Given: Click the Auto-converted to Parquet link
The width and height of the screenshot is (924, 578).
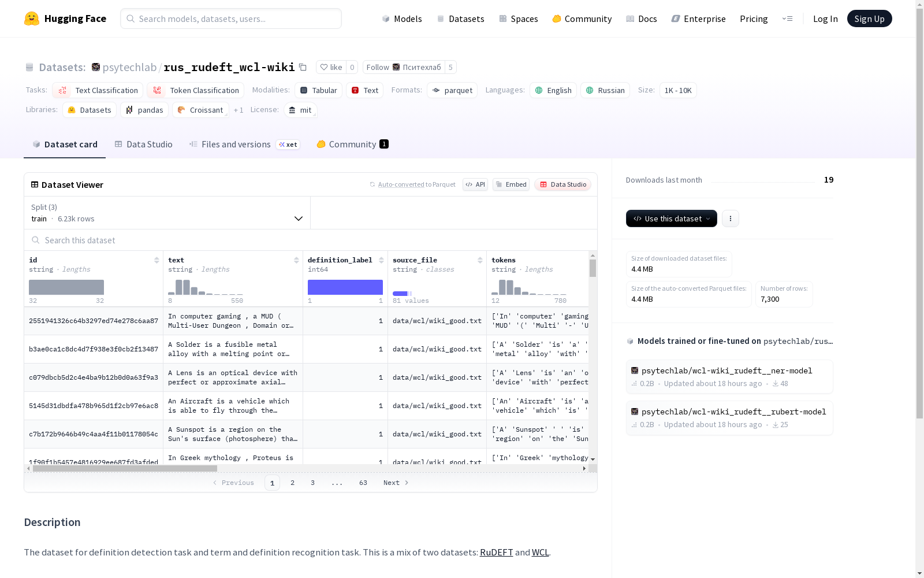Looking at the screenshot, I should pos(416,184).
